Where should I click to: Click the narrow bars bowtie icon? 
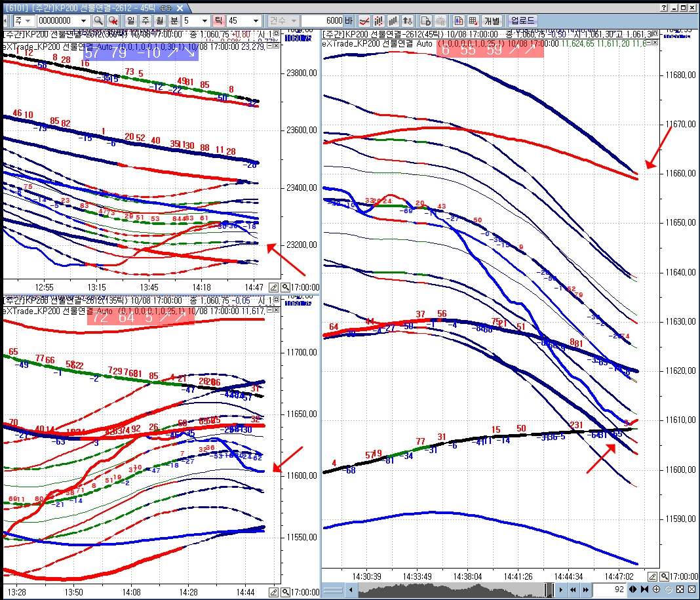click(645, 590)
